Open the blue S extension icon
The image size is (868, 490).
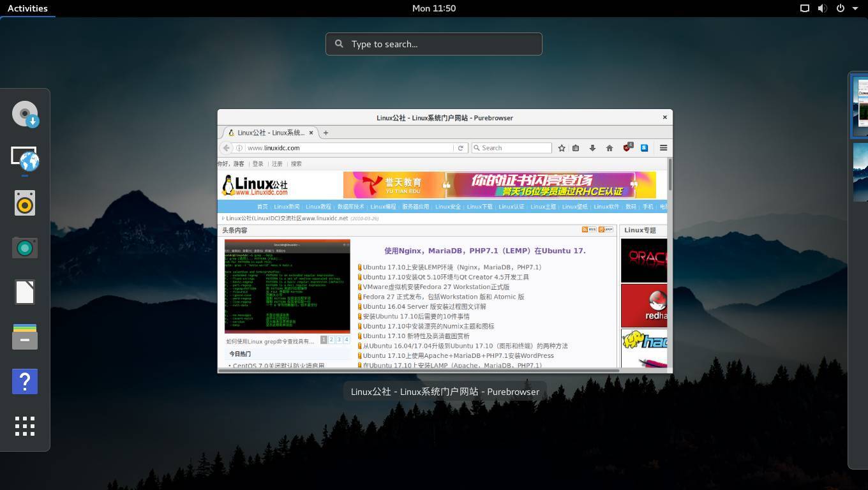coord(644,147)
